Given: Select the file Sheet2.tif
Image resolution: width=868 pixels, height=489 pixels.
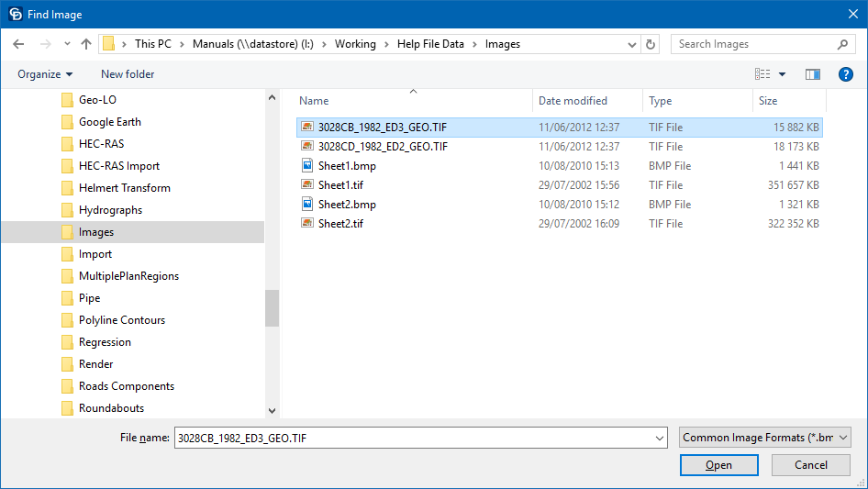Looking at the screenshot, I should click(560, 224).
